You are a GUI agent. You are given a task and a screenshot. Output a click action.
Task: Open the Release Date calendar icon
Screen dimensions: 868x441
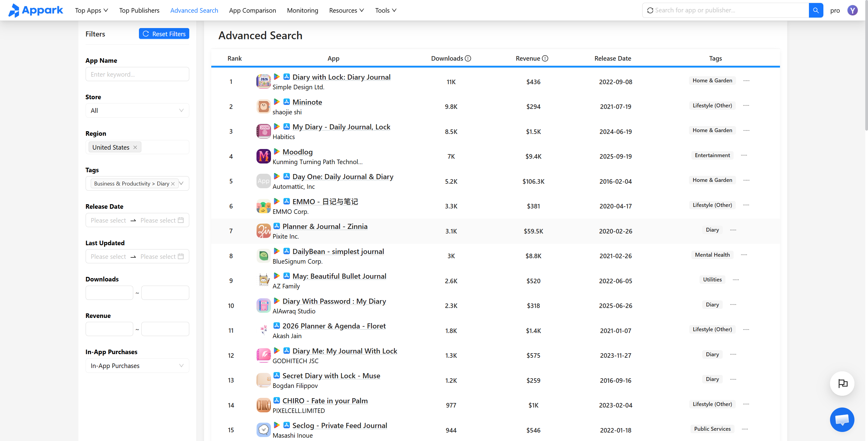pyautogui.click(x=181, y=220)
